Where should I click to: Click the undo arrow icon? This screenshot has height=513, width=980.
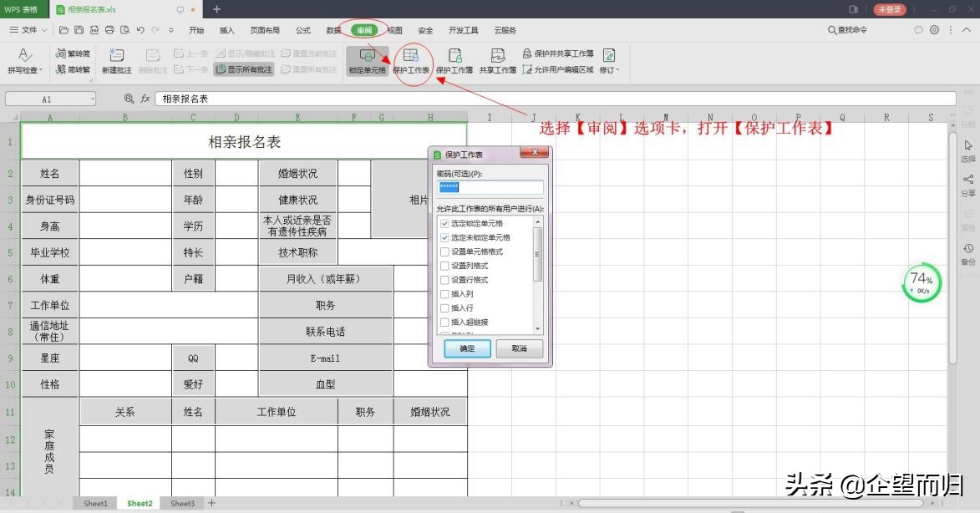[x=140, y=30]
